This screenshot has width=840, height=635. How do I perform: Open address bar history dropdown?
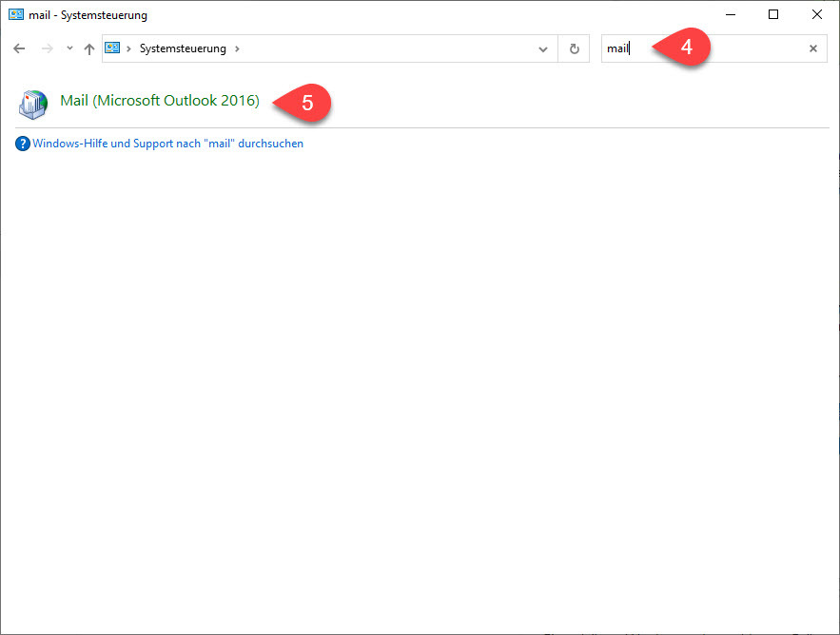pos(542,49)
